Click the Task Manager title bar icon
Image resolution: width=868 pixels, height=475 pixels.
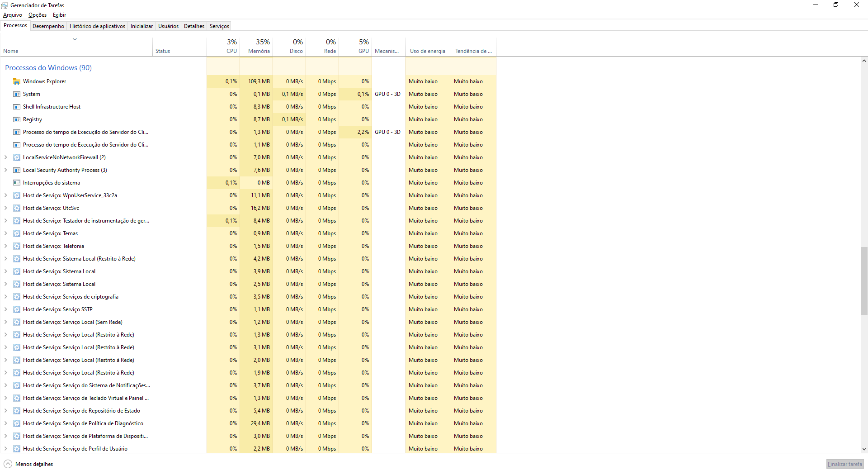point(5,5)
